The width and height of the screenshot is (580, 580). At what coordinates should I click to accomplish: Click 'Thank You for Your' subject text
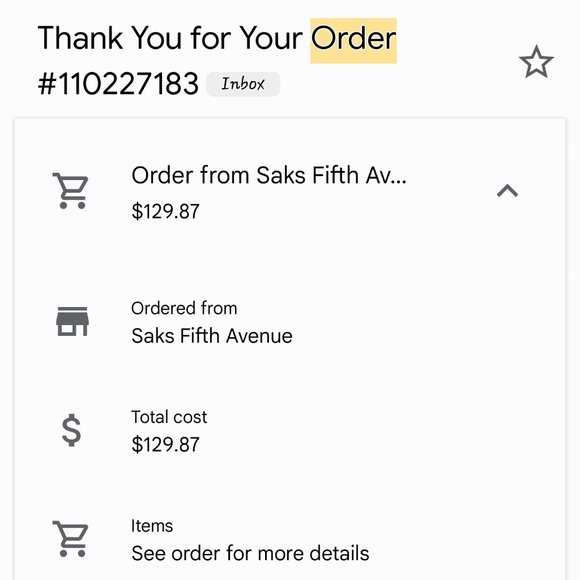170,38
